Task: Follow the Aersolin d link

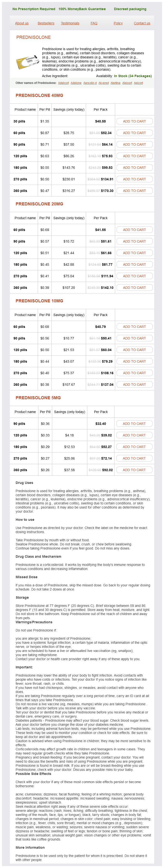Action: pyautogui.click(x=90, y=83)
